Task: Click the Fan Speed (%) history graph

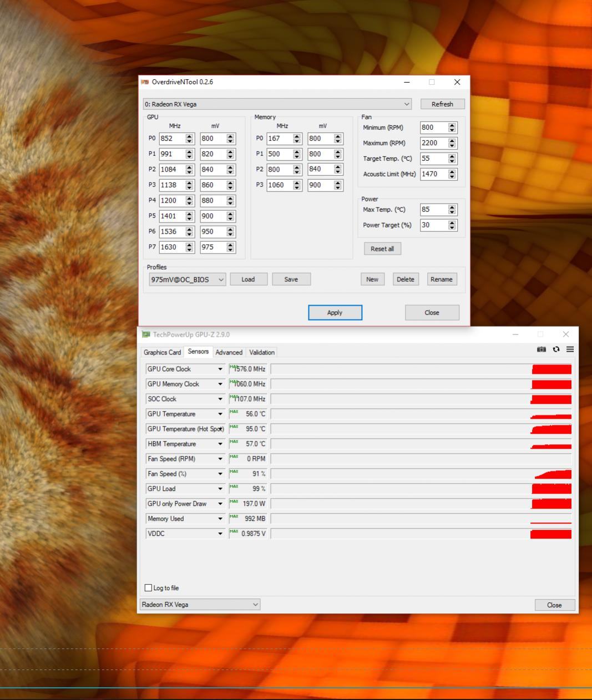Action: [421, 474]
